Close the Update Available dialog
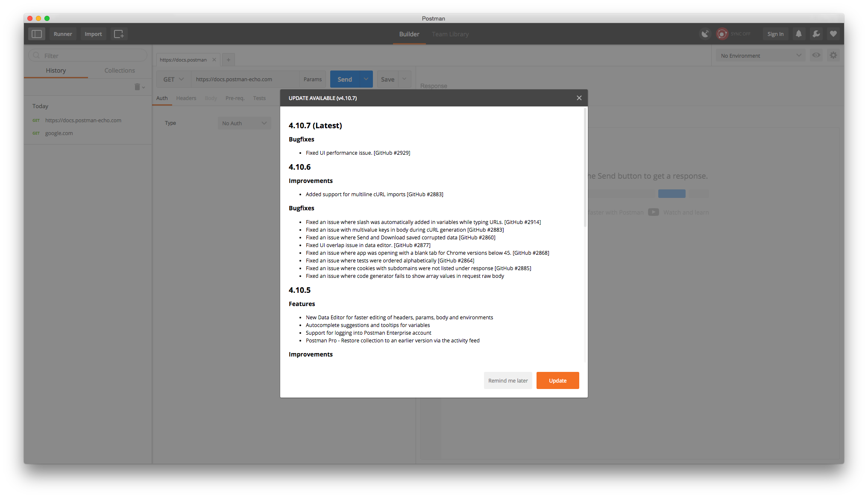Viewport: 868px width, 498px height. point(579,98)
